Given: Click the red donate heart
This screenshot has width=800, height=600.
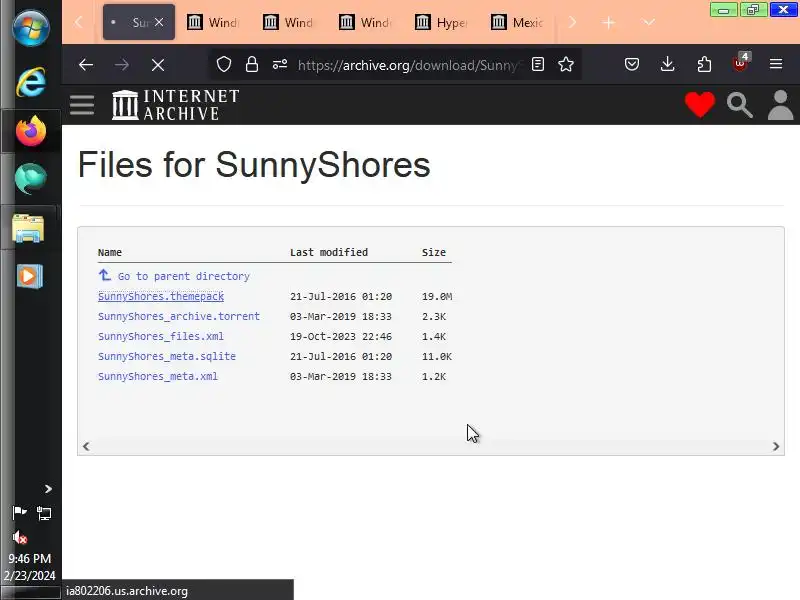Looking at the screenshot, I should (x=699, y=105).
